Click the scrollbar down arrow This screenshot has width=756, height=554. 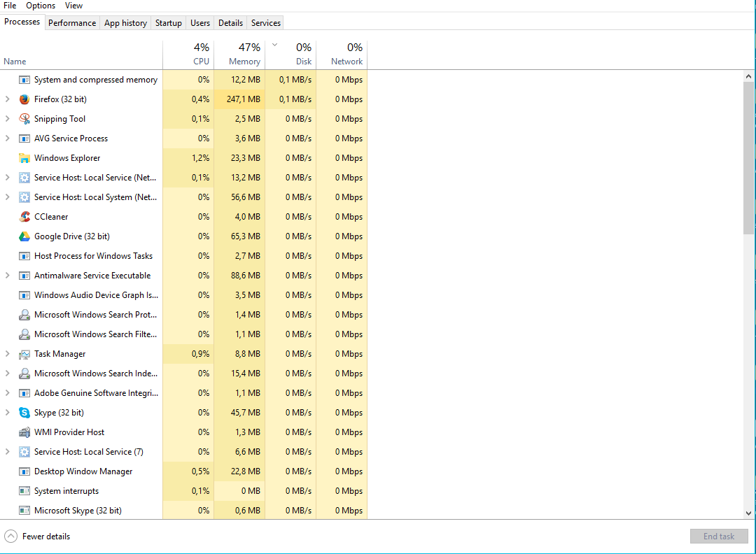[x=748, y=513]
